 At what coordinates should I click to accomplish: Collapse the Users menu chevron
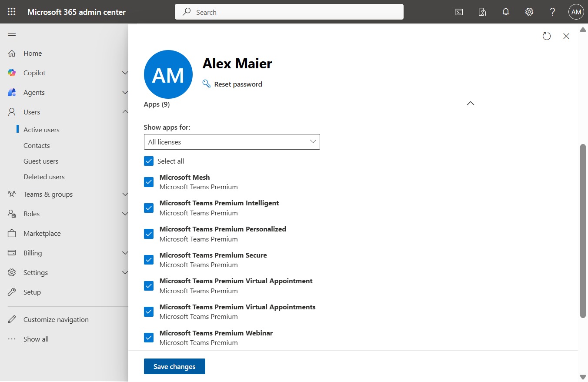[125, 112]
